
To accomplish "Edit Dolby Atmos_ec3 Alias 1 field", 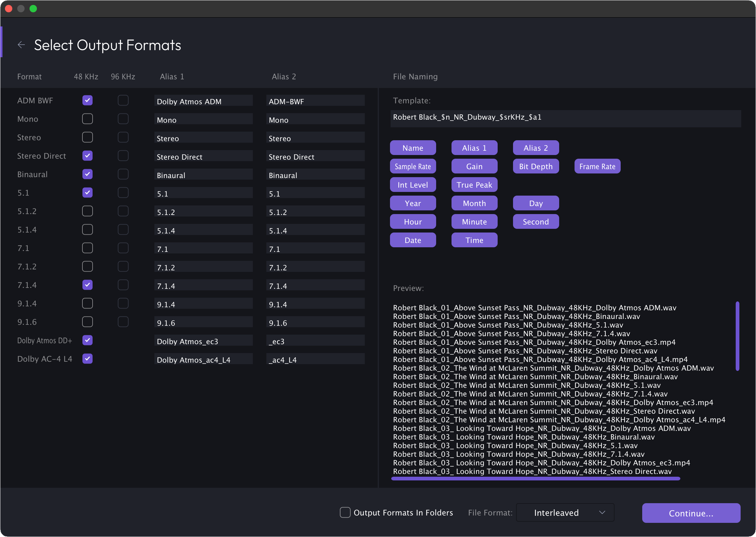I will tap(203, 341).
